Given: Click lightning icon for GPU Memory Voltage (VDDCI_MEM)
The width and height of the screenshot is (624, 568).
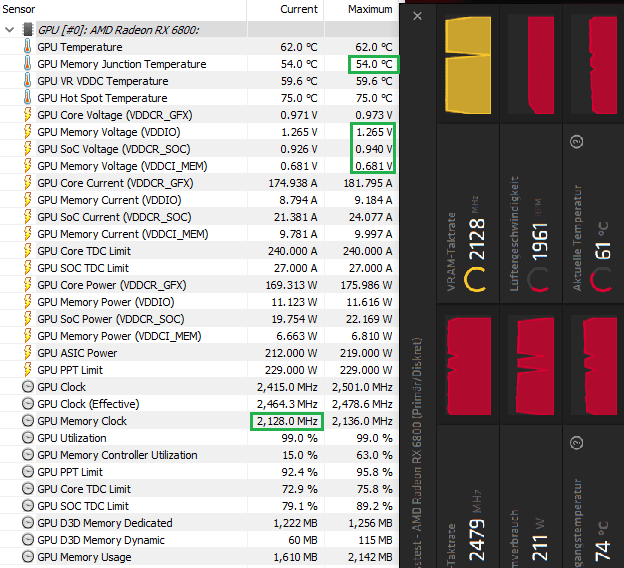Looking at the screenshot, I should [x=27, y=166].
